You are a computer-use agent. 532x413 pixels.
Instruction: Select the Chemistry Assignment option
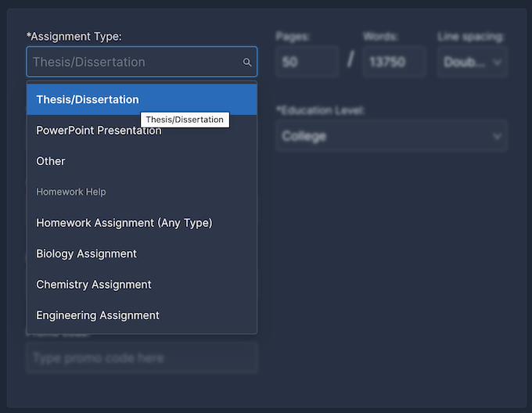[94, 284]
